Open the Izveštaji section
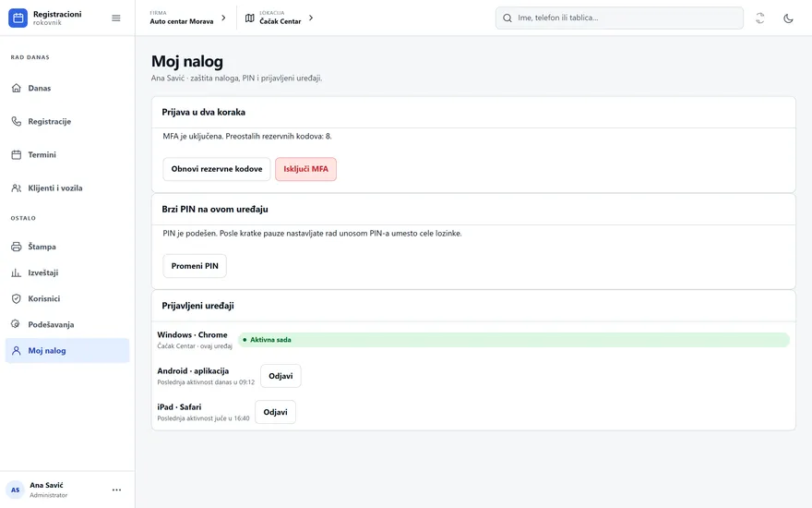The width and height of the screenshot is (812, 508). click(x=67, y=272)
